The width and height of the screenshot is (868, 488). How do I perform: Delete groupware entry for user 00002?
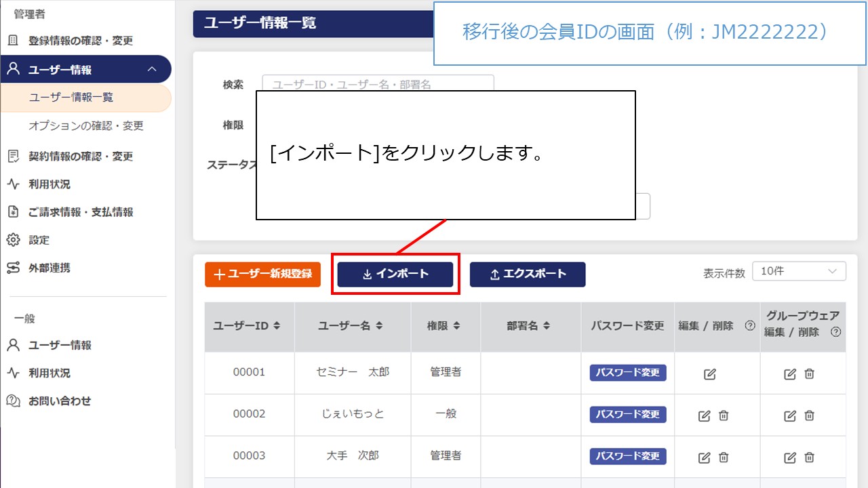809,415
